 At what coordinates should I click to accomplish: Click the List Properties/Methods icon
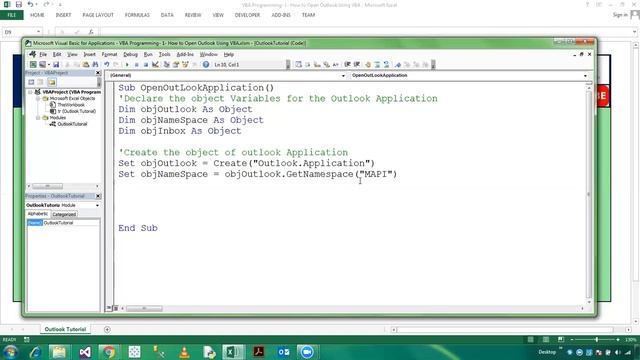(x=298, y=64)
